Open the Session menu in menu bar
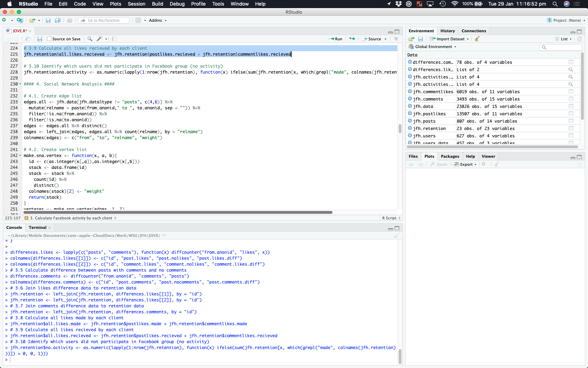This screenshot has height=368, width=588. coord(136,4)
